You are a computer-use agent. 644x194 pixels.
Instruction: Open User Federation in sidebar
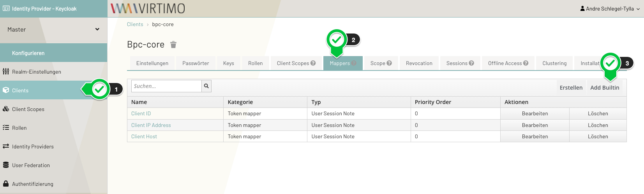[x=53, y=165]
